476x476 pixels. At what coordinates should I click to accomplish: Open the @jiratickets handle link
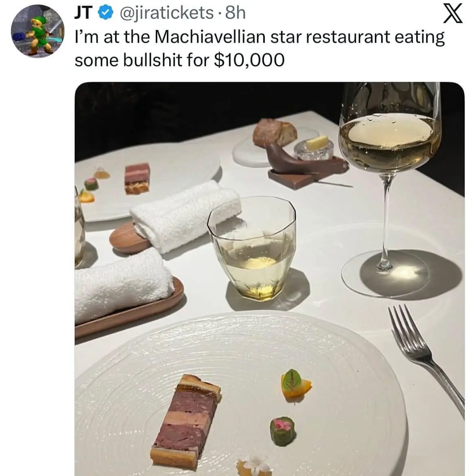point(167,13)
